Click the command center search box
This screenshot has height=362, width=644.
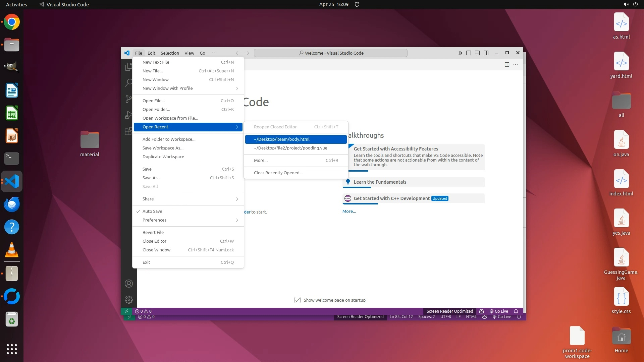coord(331,53)
